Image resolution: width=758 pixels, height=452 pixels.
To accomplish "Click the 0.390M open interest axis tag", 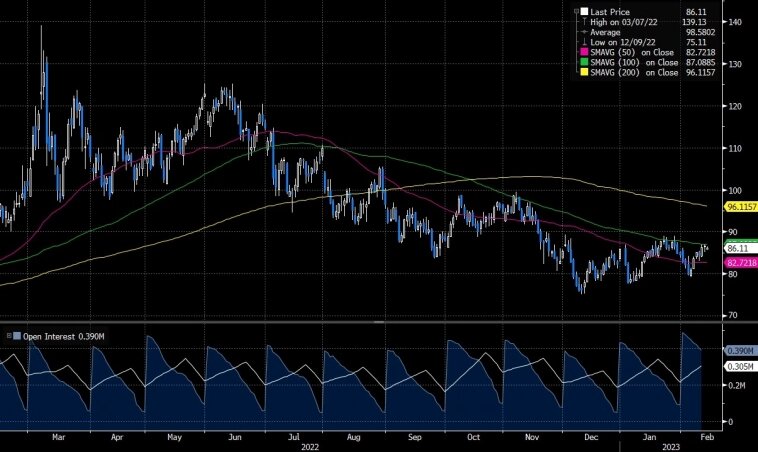I will [740, 350].
